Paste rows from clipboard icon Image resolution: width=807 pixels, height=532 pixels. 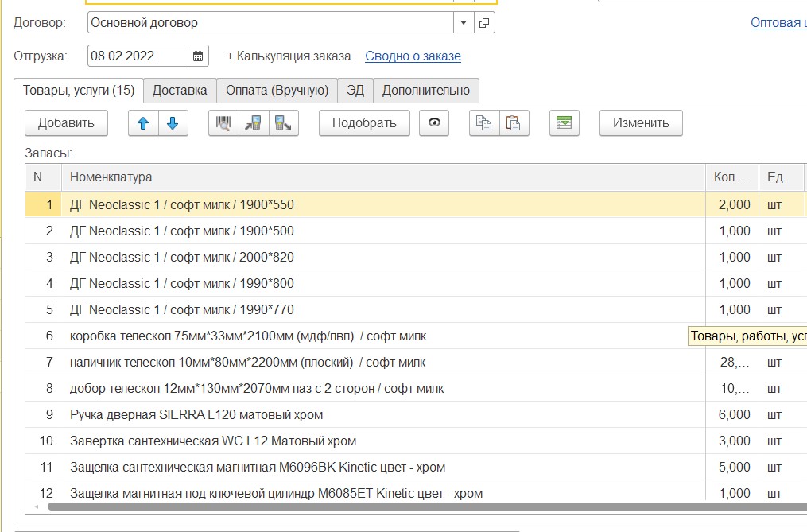click(x=514, y=123)
